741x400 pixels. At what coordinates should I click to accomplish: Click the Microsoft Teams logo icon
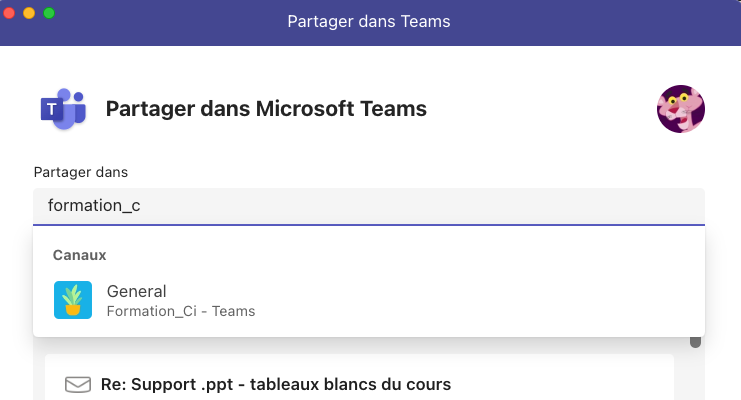click(62, 109)
